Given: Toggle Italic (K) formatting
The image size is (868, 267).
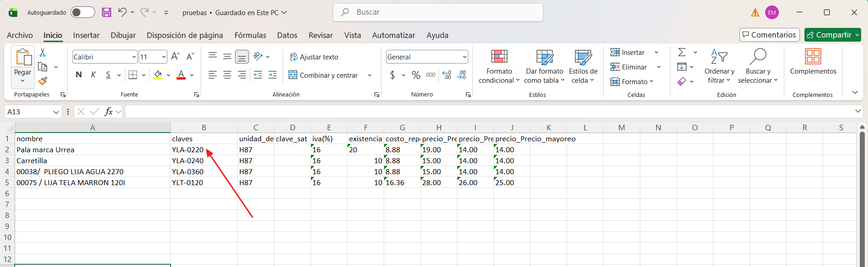Looking at the screenshot, I should pos(93,75).
